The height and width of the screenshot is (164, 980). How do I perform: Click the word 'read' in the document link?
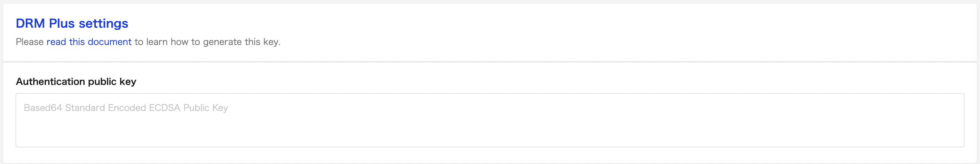click(x=56, y=42)
